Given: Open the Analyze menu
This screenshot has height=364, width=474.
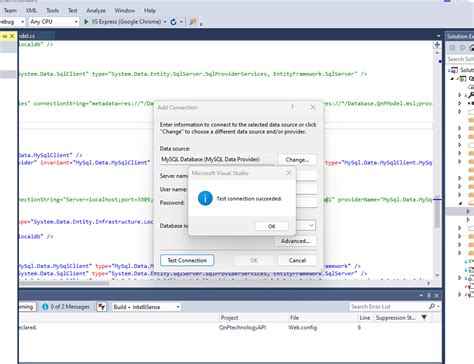Looking at the screenshot, I should (96, 10).
